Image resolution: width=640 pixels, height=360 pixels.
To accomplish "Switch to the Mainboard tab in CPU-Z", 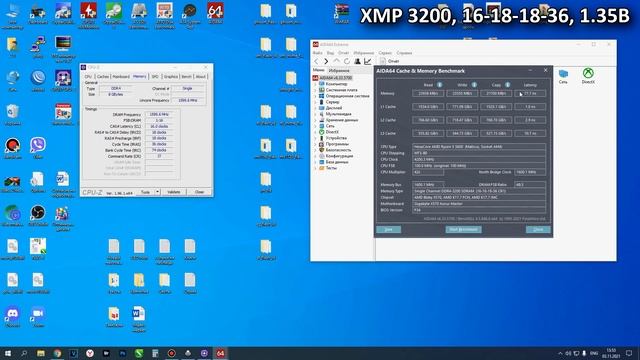I will [x=121, y=77].
